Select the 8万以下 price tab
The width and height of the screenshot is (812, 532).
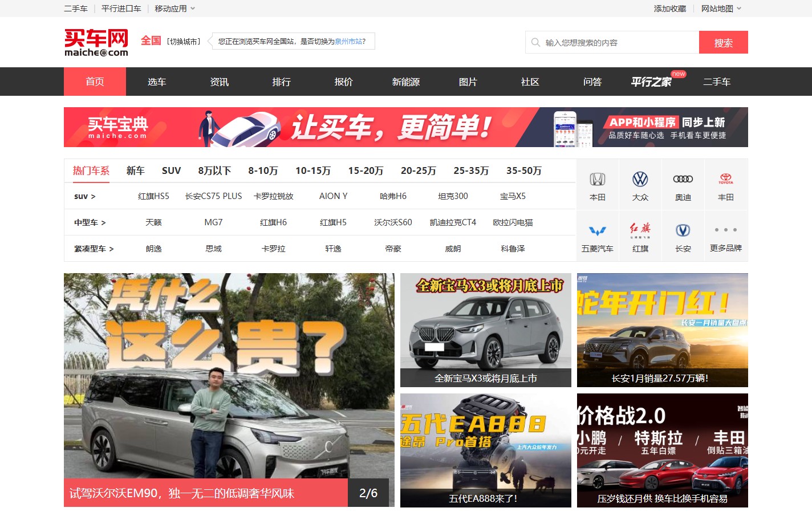point(214,170)
